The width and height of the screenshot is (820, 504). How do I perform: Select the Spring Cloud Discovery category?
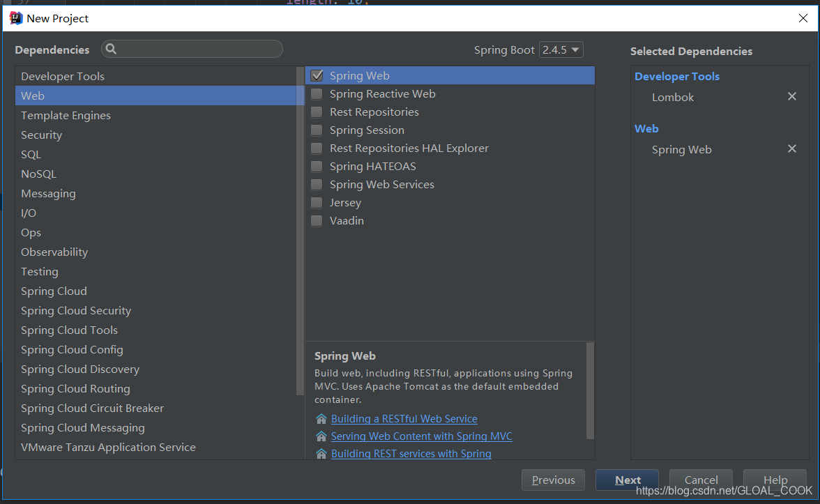point(156,369)
